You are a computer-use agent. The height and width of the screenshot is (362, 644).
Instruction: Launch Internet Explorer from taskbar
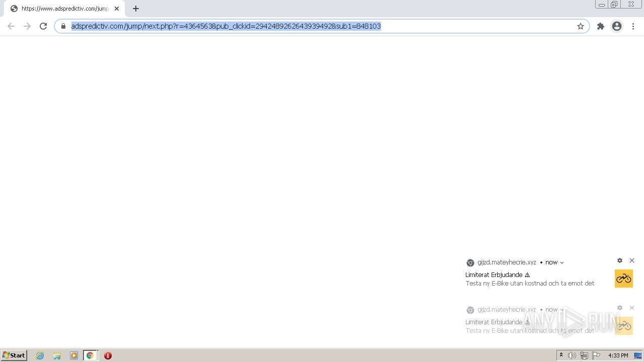point(40,355)
